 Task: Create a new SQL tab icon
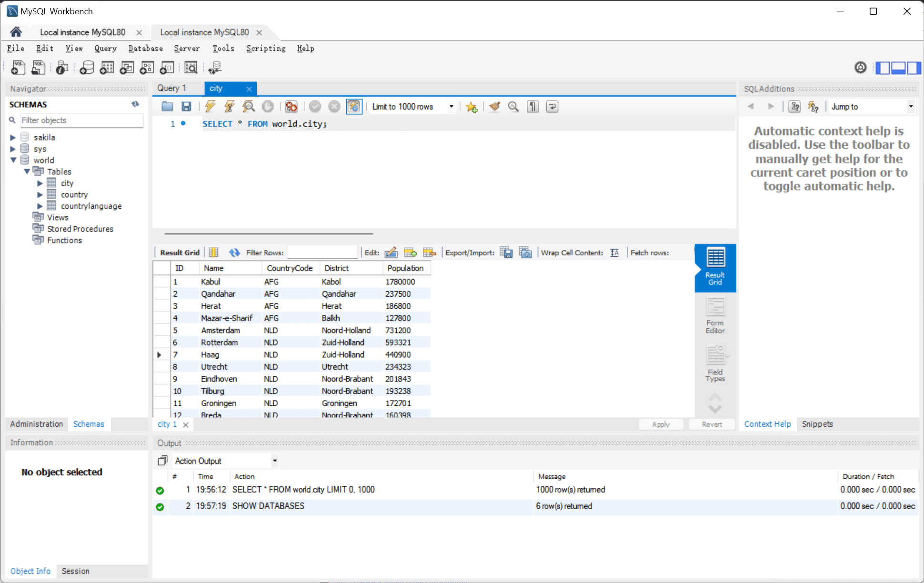(18, 68)
